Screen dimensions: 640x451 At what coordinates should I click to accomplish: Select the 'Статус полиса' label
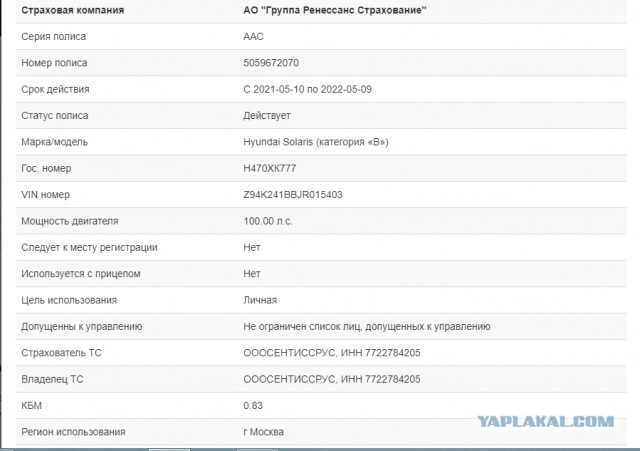[x=55, y=116]
